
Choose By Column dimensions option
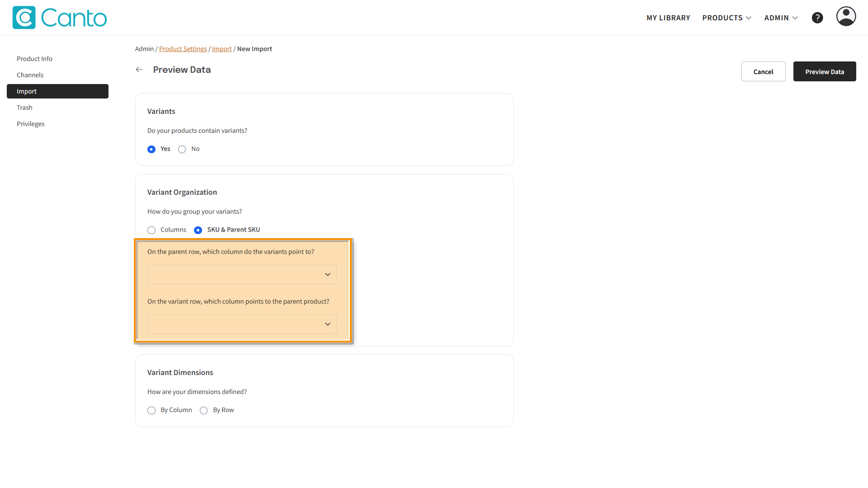(x=151, y=410)
